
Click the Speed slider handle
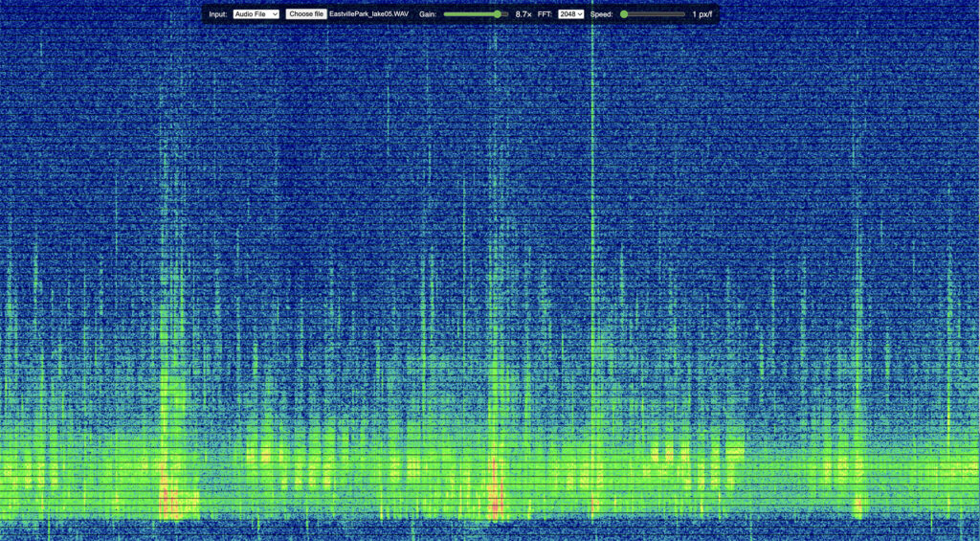tap(624, 14)
